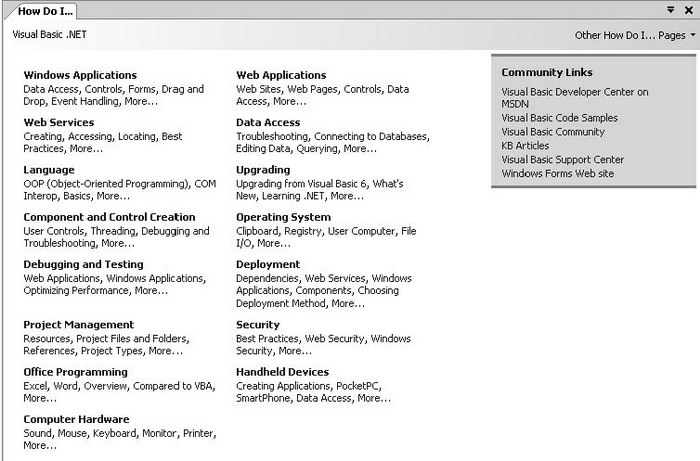Open the Operating System heading
The height and width of the screenshot is (461, 700).
[283, 217]
